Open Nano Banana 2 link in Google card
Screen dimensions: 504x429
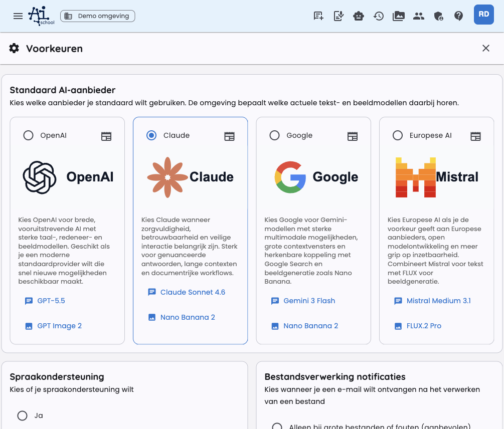(x=311, y=326)
